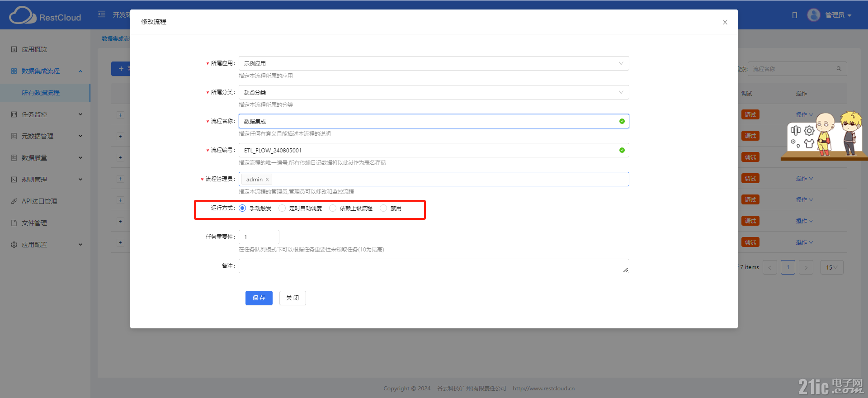
Task: Click the 应用配置 gear icon
Action: coord(14,245)
